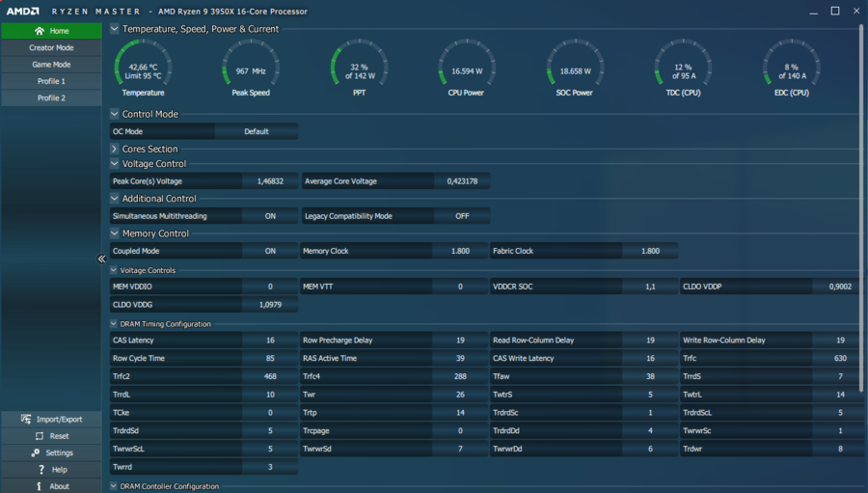Click the Temperature gauge
868x493 pixels.
143,68
